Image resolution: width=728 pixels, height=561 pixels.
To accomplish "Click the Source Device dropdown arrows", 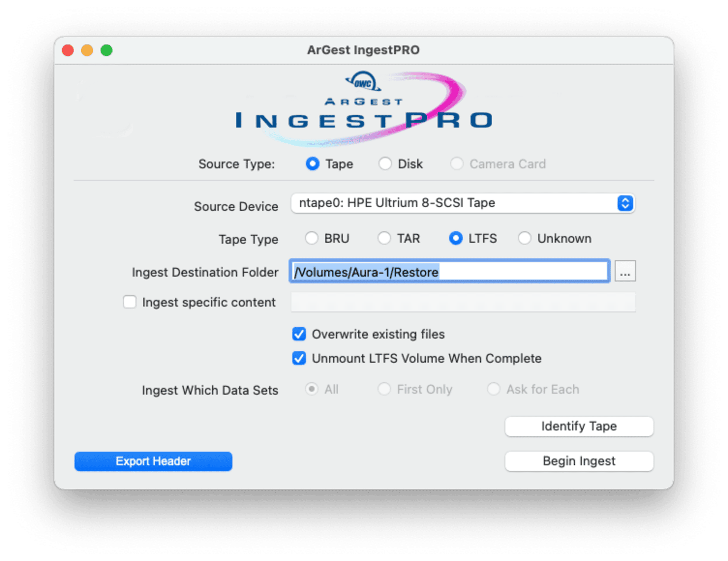I will (625, 203).
